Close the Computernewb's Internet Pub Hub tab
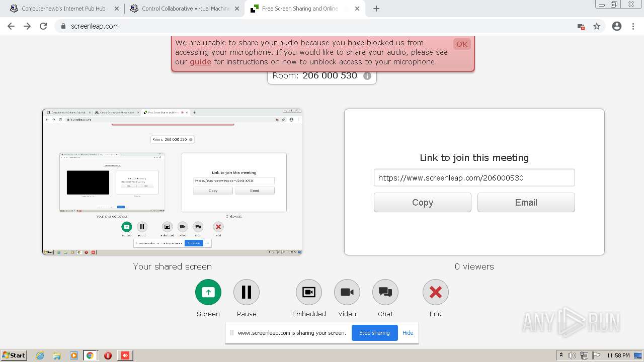 117,9
